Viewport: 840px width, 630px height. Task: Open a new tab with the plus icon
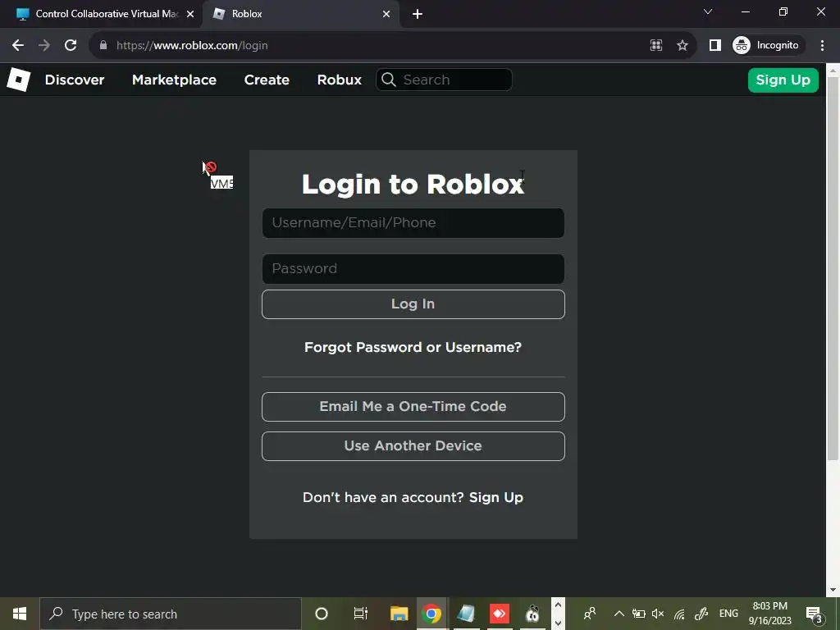tap(418, 14)
